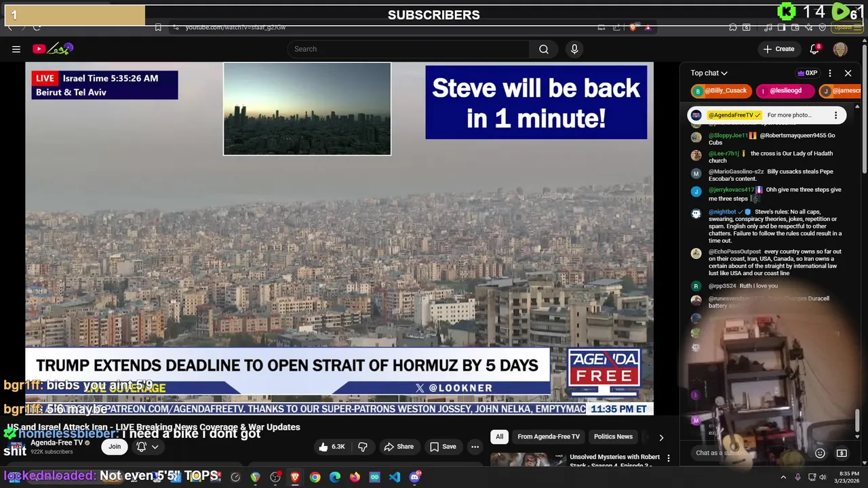Open Brave Rewards triangle icon

(648, 27)
